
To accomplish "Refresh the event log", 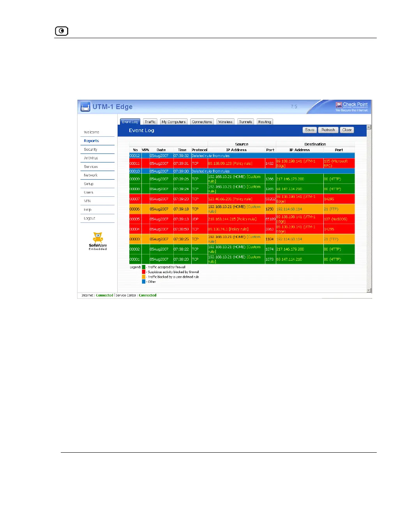I will 328,130.
